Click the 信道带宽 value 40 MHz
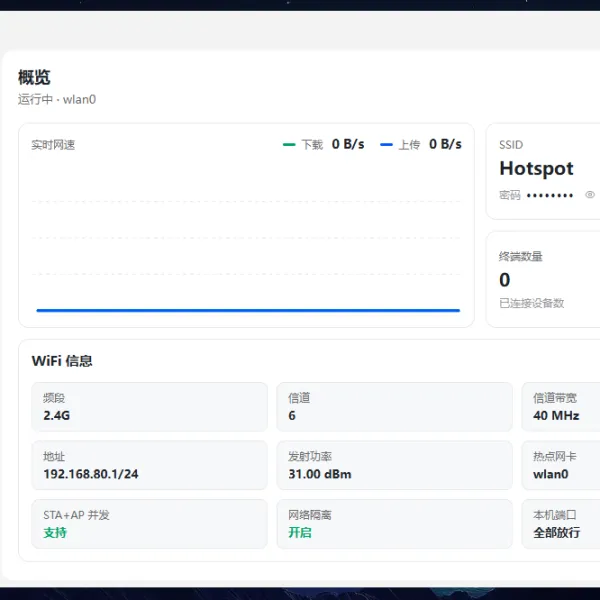The height and width of the screenshot is (600, 600). pyautogui.click(x=556, y=416)
